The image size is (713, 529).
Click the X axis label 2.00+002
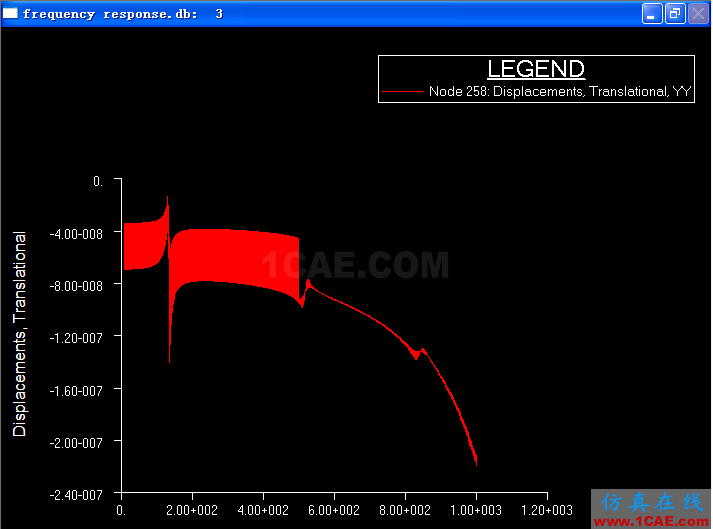(192, 510)
